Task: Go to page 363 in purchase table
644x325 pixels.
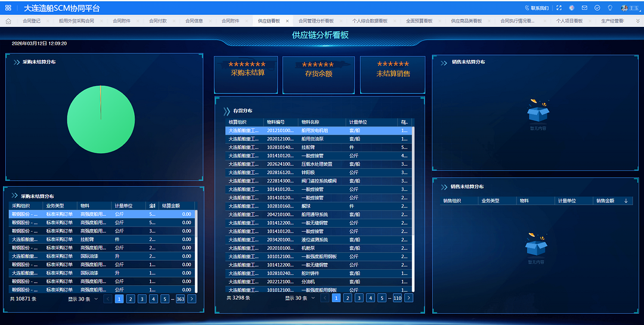Action: coord(180,299)
